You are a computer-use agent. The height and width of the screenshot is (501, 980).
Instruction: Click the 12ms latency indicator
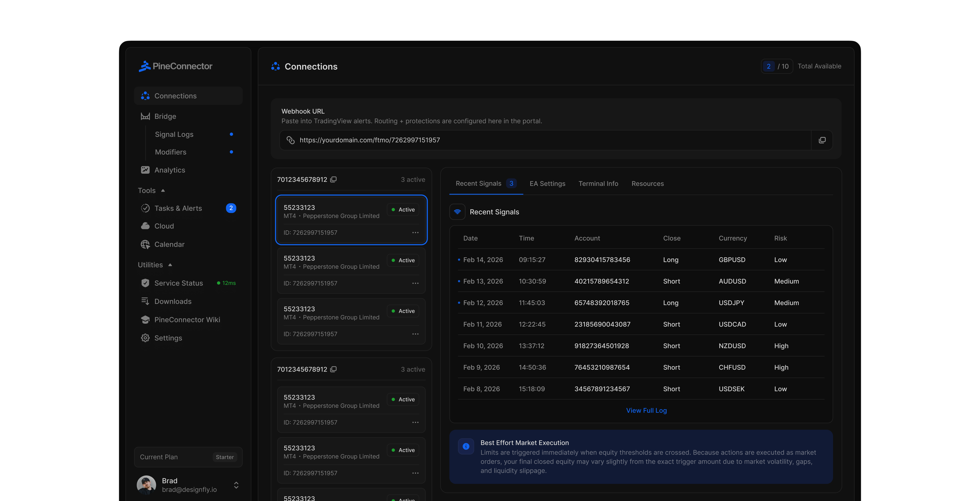tap(226, 283)
